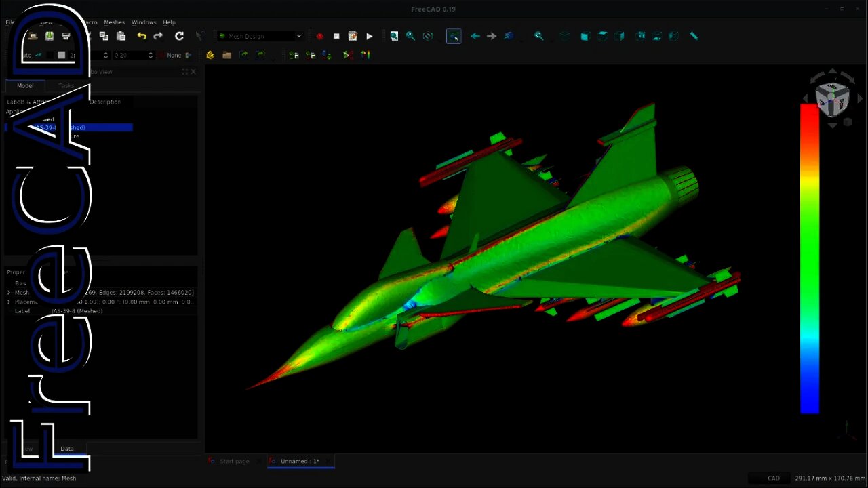868x488 pixels.
Task: Click the Curvature plot rainbow icon
Action: pyautogui.click(x=365, y=55)
